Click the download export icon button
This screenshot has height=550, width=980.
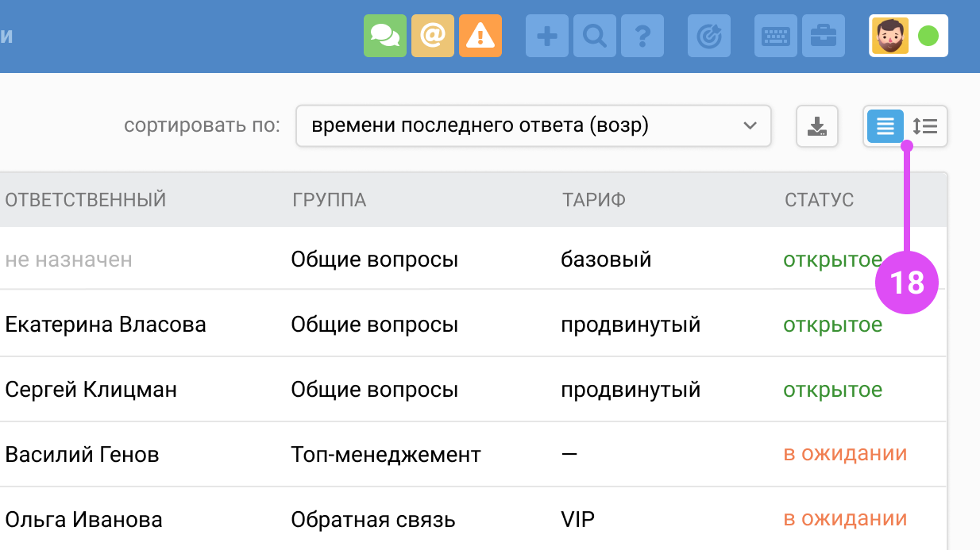[817, 126]
